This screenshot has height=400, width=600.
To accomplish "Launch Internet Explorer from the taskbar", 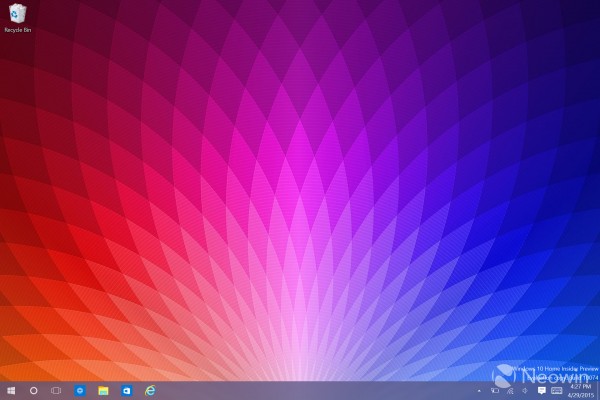I will click(x=151, y=390).
